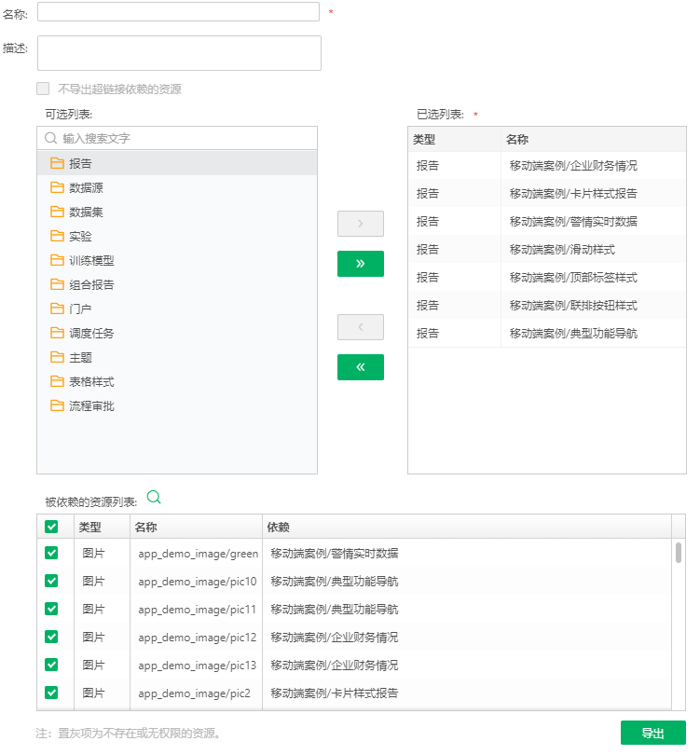Click the search icon beside dependent resource list
Image resolution: width=700 pixels, height=755 pixels.
point(154,498)
